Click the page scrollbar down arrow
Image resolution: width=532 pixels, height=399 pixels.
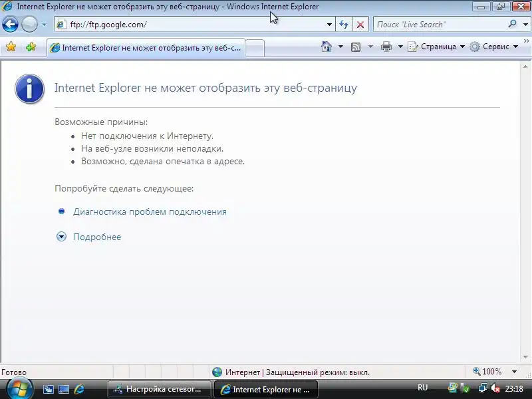pyautogui.click(x=525, y=357)
